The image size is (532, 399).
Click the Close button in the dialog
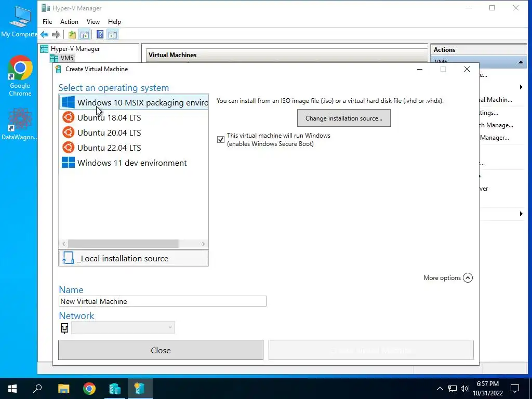point(161,350)
